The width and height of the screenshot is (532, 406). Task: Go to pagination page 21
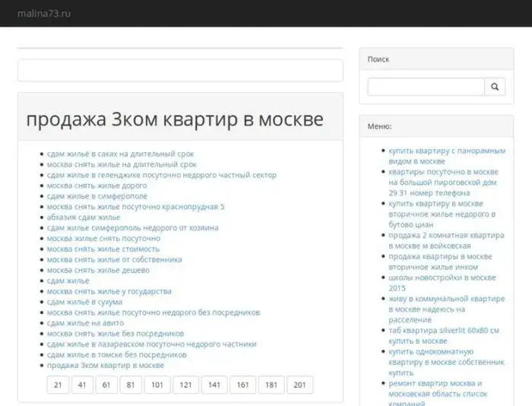point(58,385)
